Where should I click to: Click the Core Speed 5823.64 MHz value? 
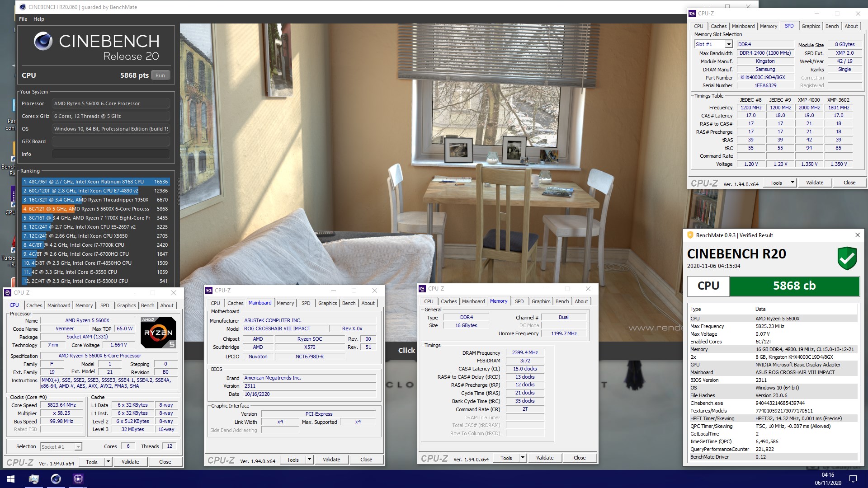61,405
